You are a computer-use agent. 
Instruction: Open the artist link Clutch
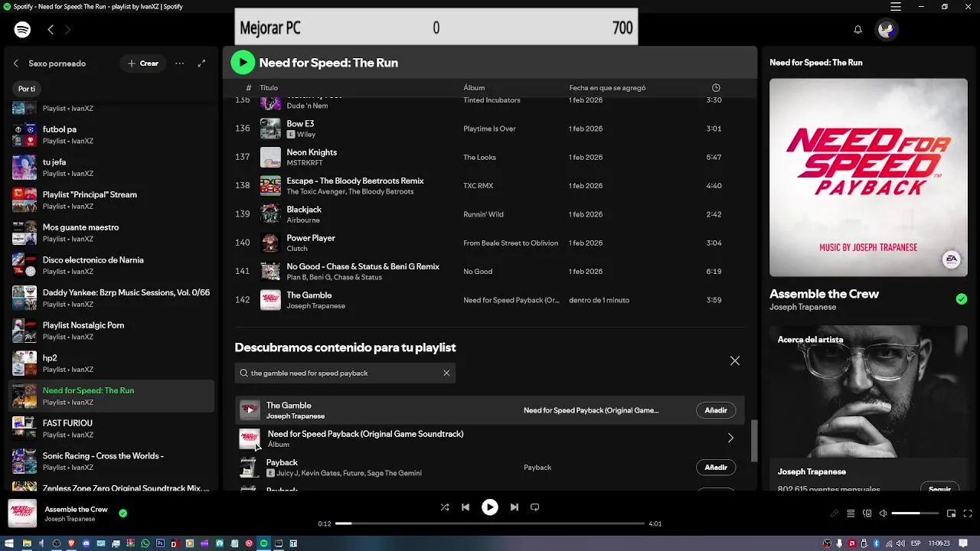coord(297,249)
